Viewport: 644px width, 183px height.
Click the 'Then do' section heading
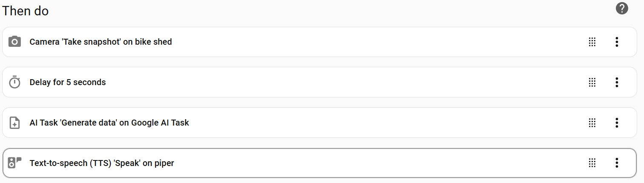point(26,11)
